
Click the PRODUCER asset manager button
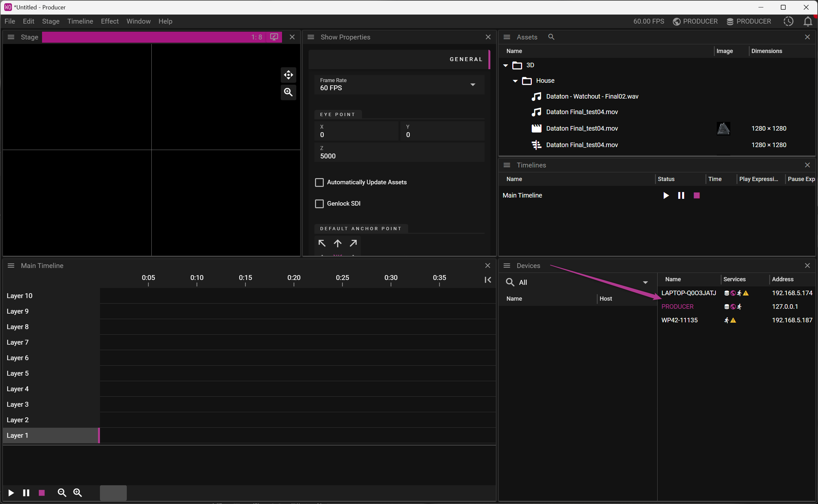tap(749, 21)
